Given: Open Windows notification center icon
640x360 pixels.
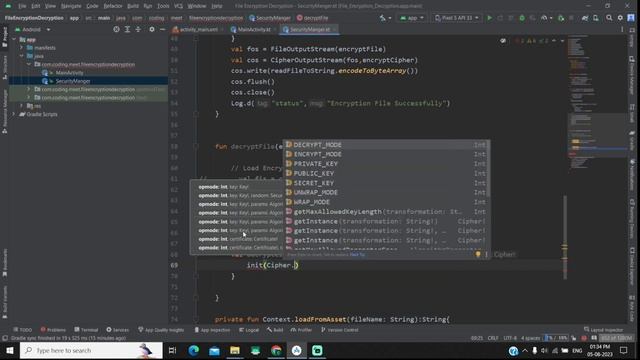Looking at the screenshot, I should point(623,350).
